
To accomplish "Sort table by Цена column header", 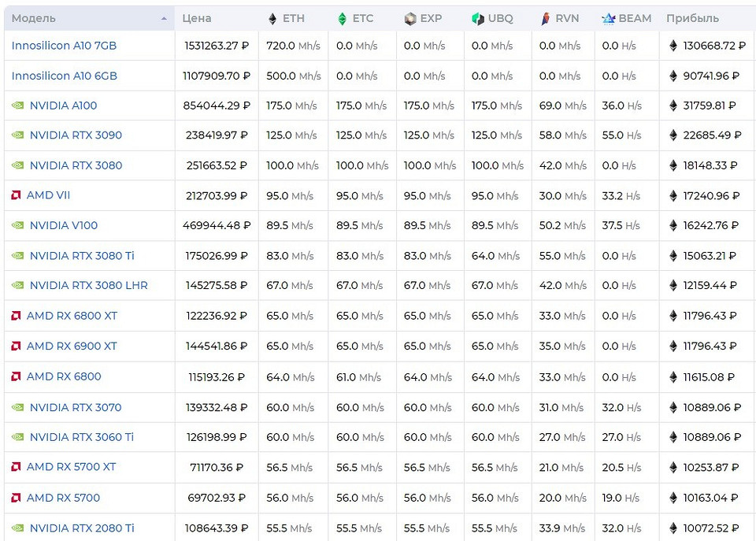I will tap(196, 18).
